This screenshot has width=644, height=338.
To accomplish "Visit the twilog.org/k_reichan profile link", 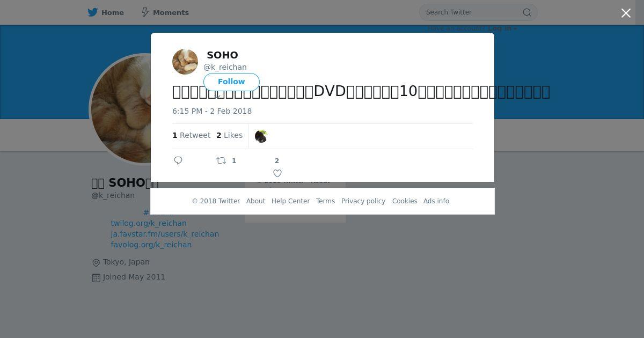I will [149, 223].
